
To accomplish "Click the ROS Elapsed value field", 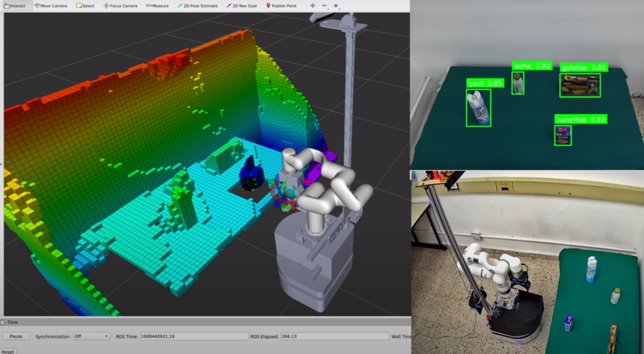I will pos(334,336).
